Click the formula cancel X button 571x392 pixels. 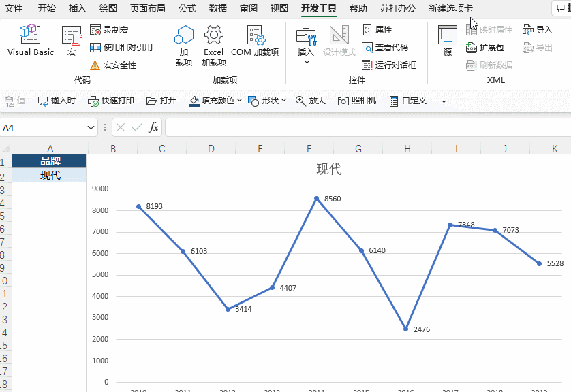click(121, 127)
